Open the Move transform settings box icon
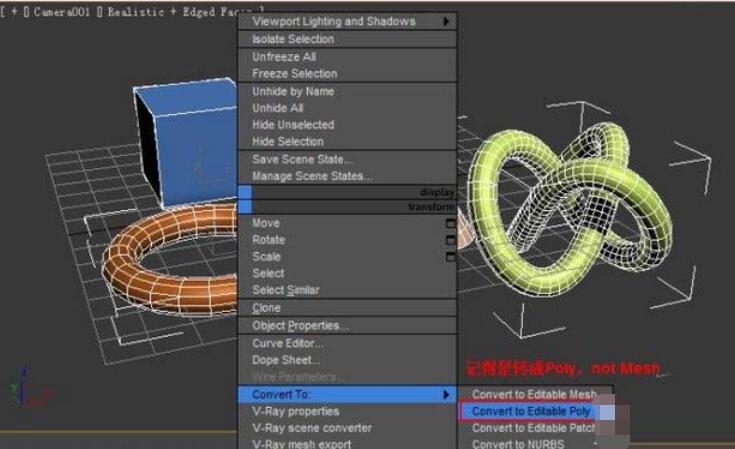Viewport: 735px width, 449px height. (451, 224)
